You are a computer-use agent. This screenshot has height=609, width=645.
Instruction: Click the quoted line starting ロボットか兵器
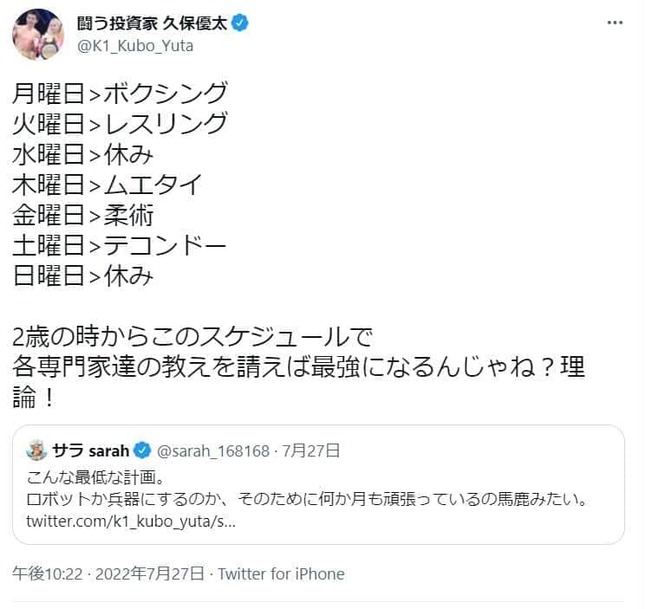click(x=300, y=498)
